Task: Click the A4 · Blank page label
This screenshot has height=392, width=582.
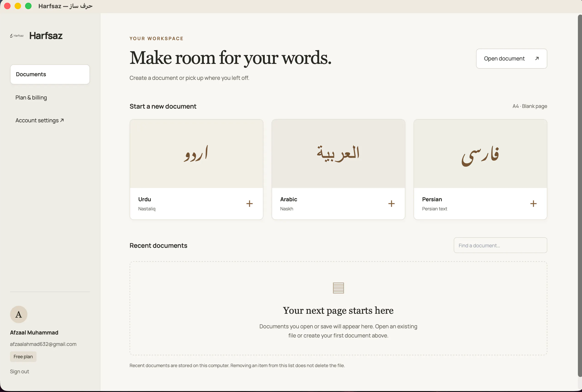Action: [x=530, y=106]
